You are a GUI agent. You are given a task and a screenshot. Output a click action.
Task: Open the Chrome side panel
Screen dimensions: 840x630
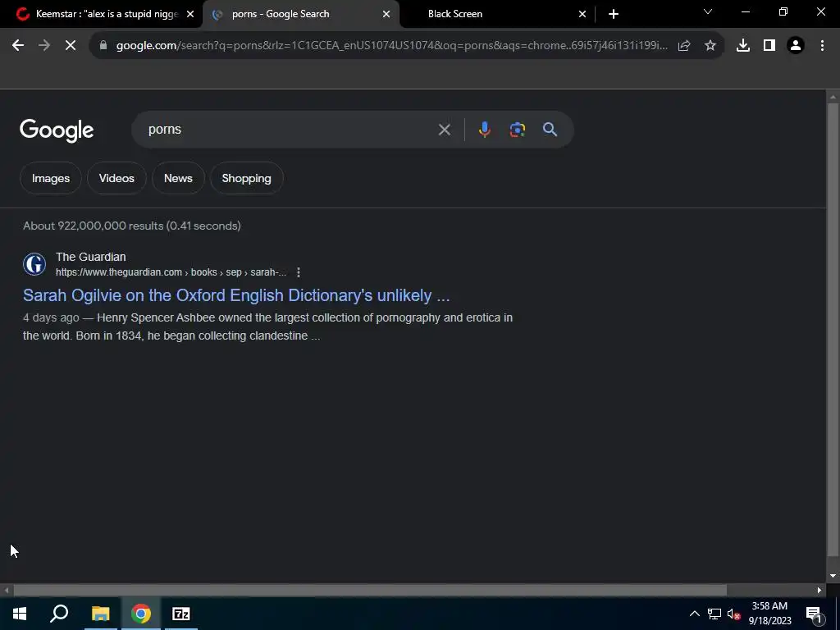pos(769,46)
